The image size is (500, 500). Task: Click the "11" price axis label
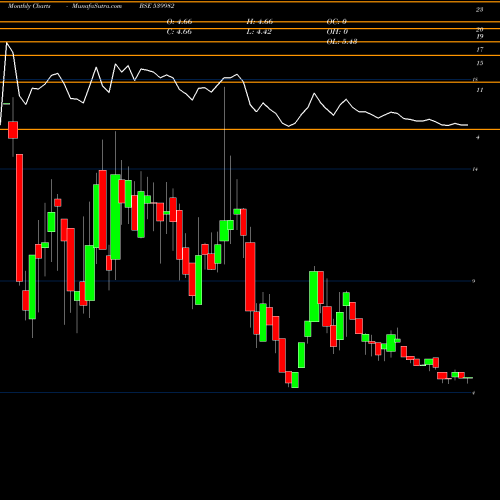[480, 90]
